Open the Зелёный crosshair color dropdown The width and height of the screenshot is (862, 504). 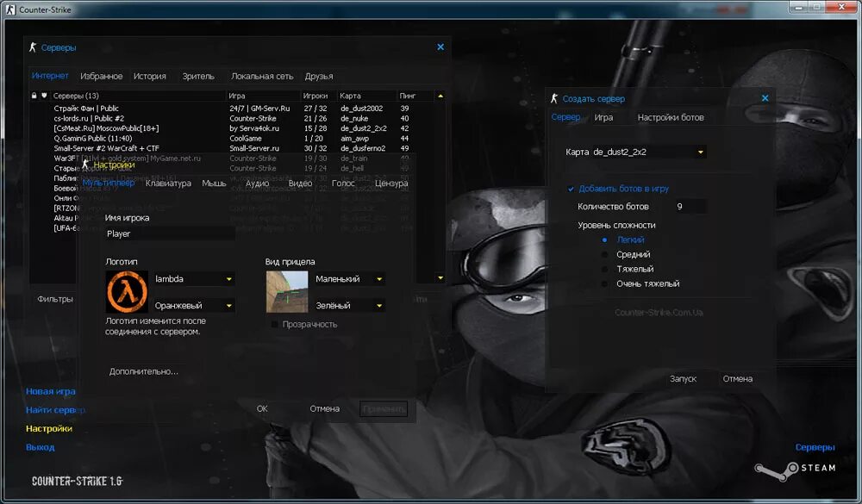[x=349, y=306]
